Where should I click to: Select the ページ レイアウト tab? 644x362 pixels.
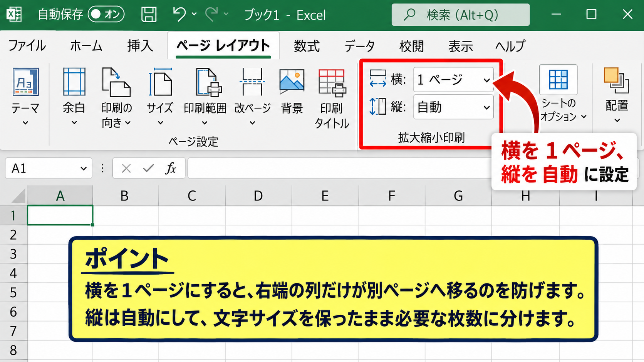pyautogui.click(x=223, y=45)
